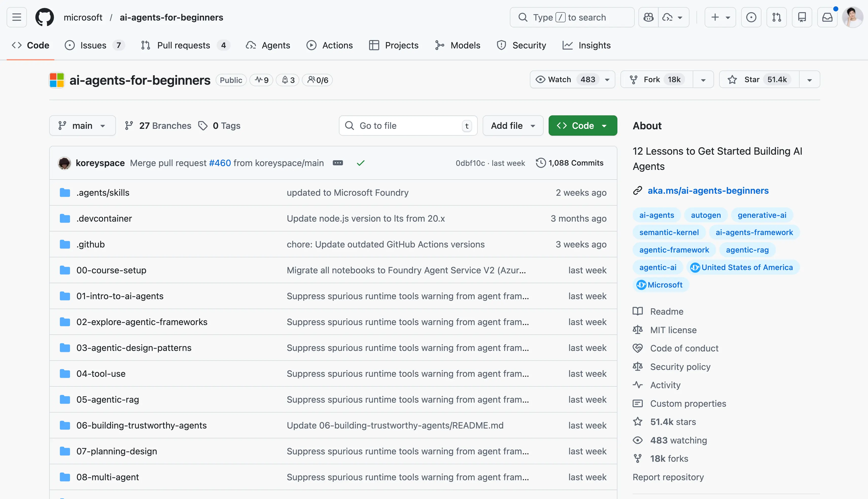Open the Add file dropdown
868x499 pixels.
coord(512,126)
